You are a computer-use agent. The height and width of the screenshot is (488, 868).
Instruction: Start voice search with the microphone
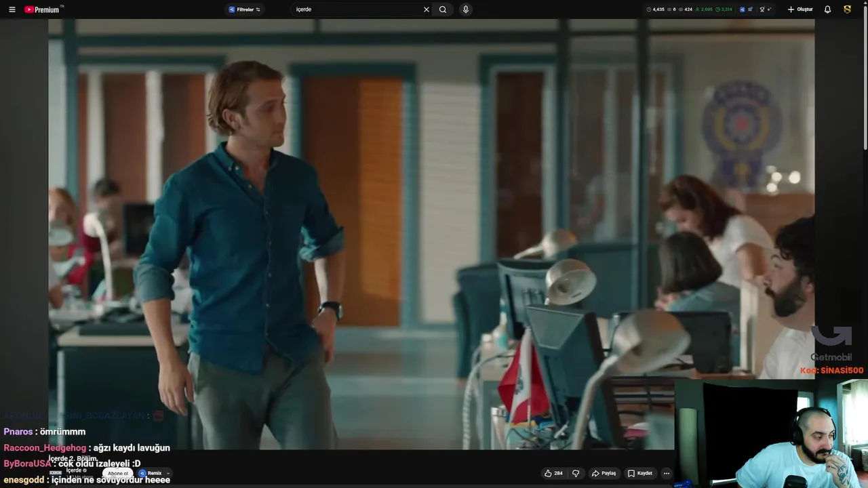tap(465, 9)
